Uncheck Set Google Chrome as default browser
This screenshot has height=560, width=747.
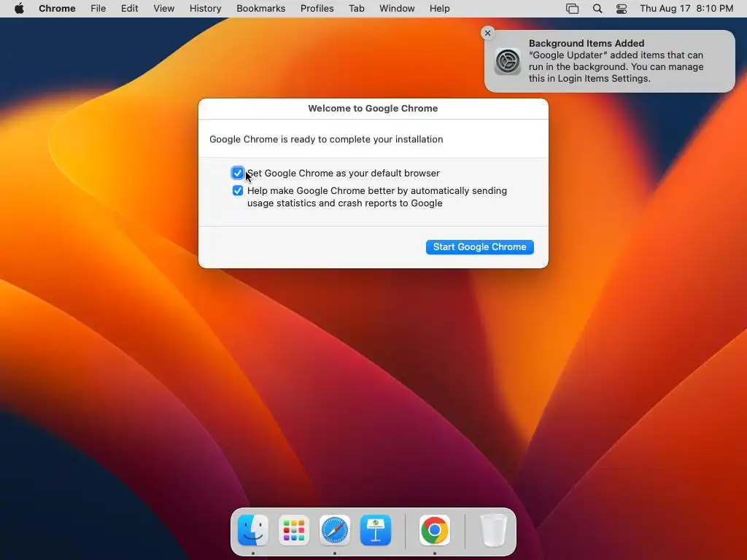pyautogui.click(x=237, y=173)
